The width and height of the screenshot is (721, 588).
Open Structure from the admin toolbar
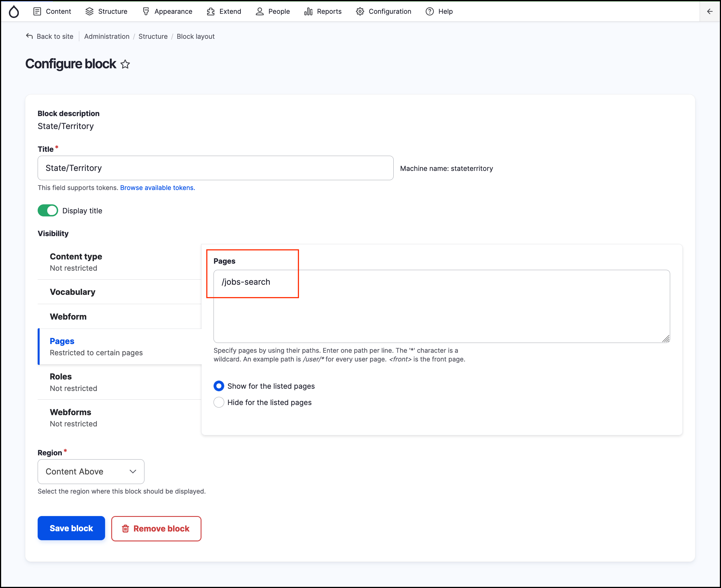click(89, 11)
